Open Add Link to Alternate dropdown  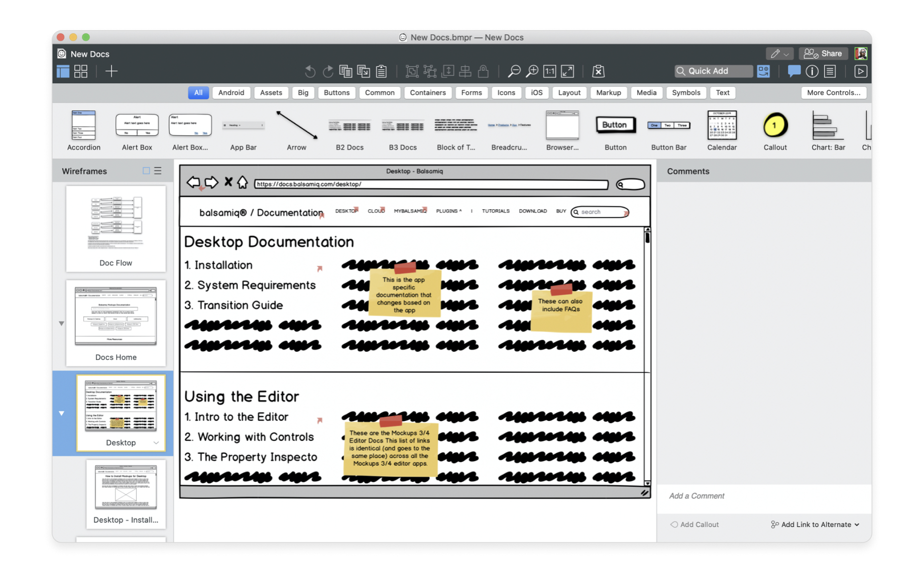[816, 524]
